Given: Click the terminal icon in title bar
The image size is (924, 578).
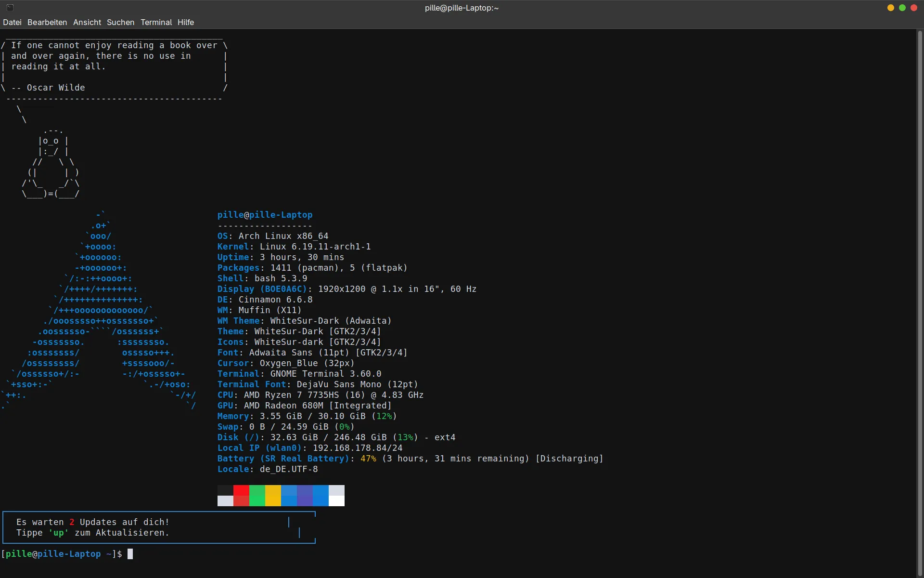Looking at the screenshot, I should click(10, 8).
